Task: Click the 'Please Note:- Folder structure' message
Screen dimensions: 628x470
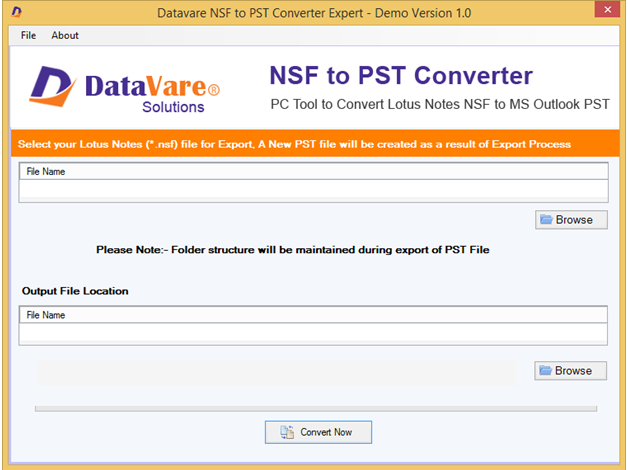Action: point(293,250)
